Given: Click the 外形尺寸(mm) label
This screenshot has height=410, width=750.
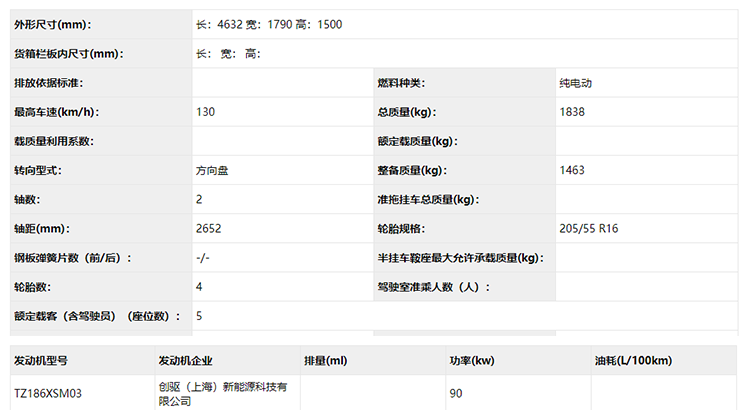Looking at the screenshot, I should click(x=52, y=24).
